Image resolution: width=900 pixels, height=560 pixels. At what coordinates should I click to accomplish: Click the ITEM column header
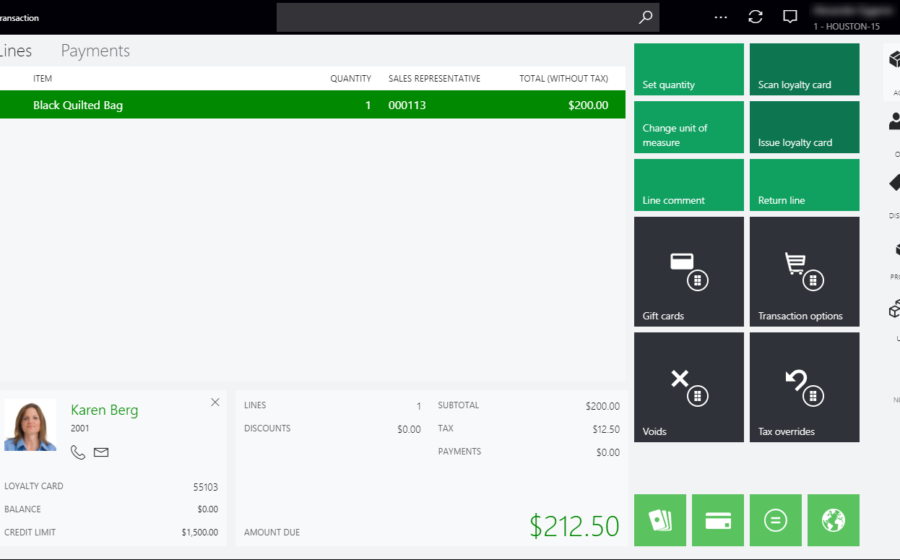(42, 79)
